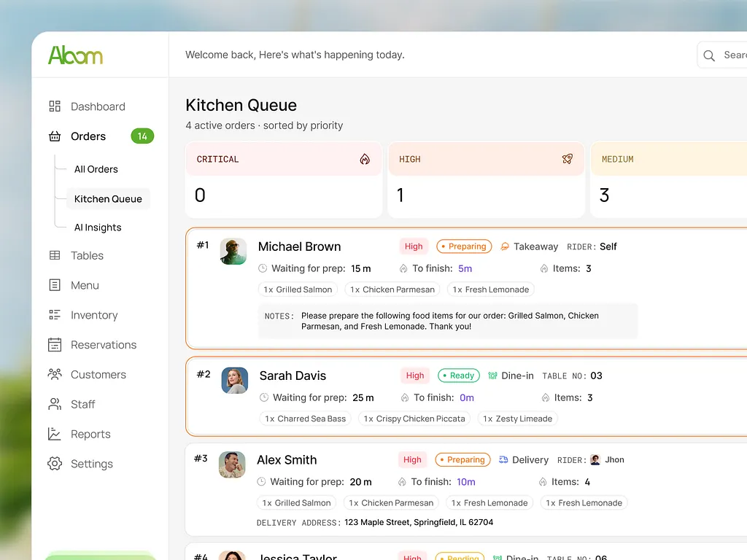Click Preparing status on Michael Brown's order
The image size is (747, 560).
click(464, 246)
